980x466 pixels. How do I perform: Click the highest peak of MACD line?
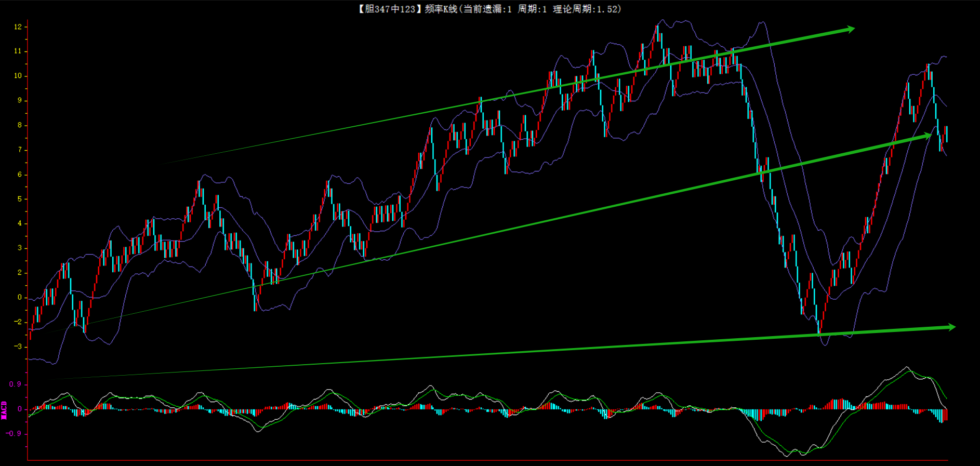coord(907,368)
